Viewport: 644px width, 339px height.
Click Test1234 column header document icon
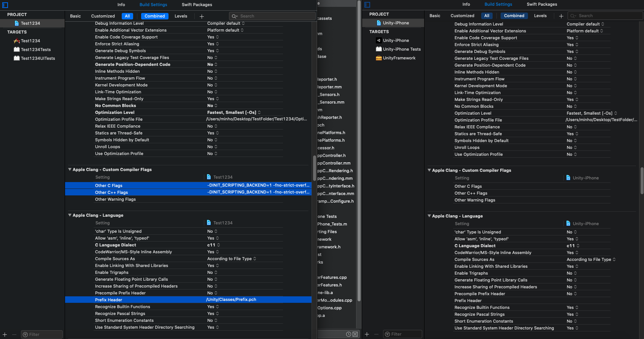(x=209, y=177)
